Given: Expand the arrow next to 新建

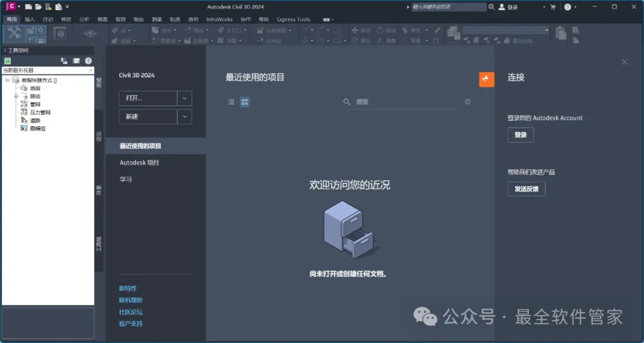Looking at the screenshot, I should click(185, 117).
